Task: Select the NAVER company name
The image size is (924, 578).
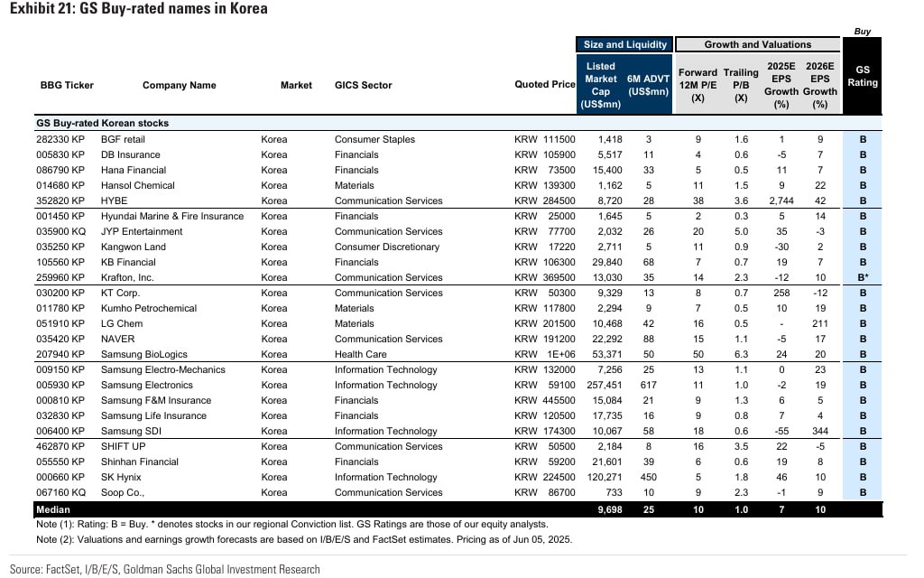Action: [118, 340]
